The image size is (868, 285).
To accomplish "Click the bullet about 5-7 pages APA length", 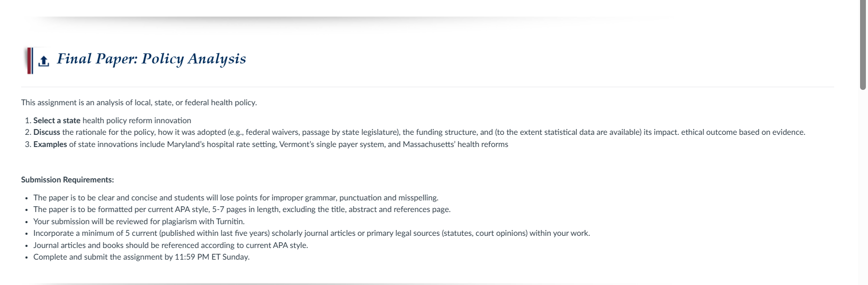I will click(242, 209).
